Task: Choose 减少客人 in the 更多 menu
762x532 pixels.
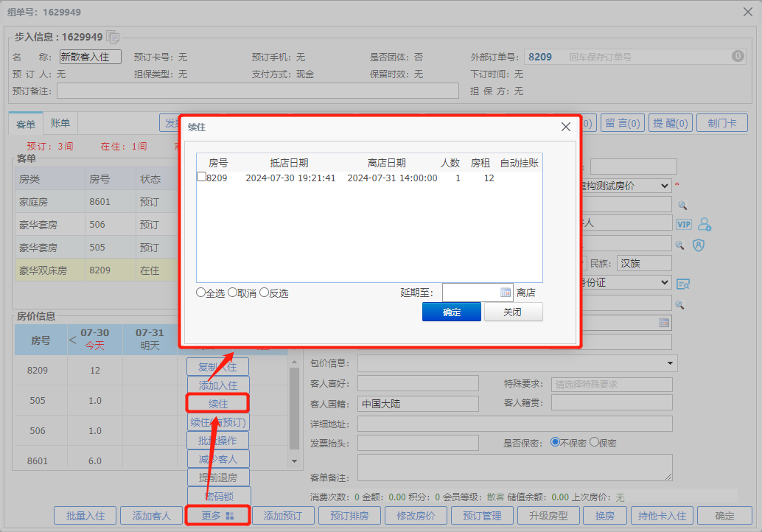Action: [x=217, y=459]
